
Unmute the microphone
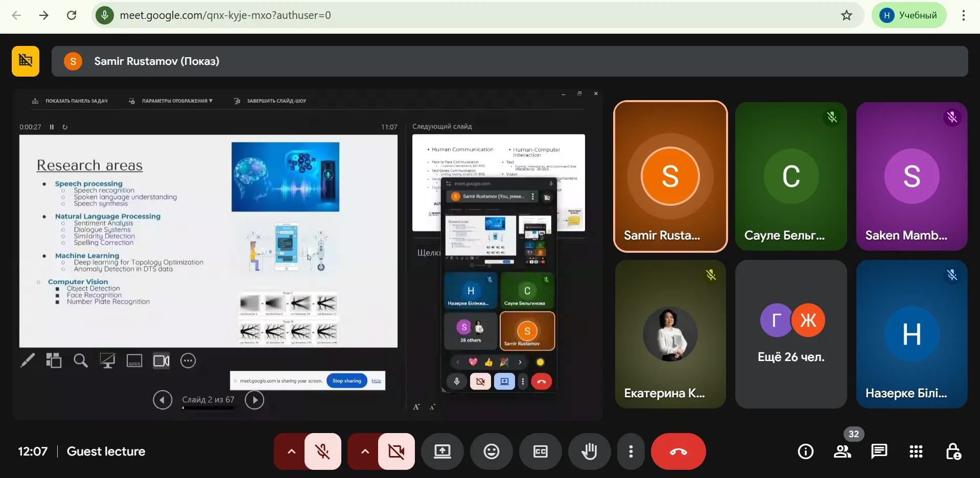click(322, 451)
